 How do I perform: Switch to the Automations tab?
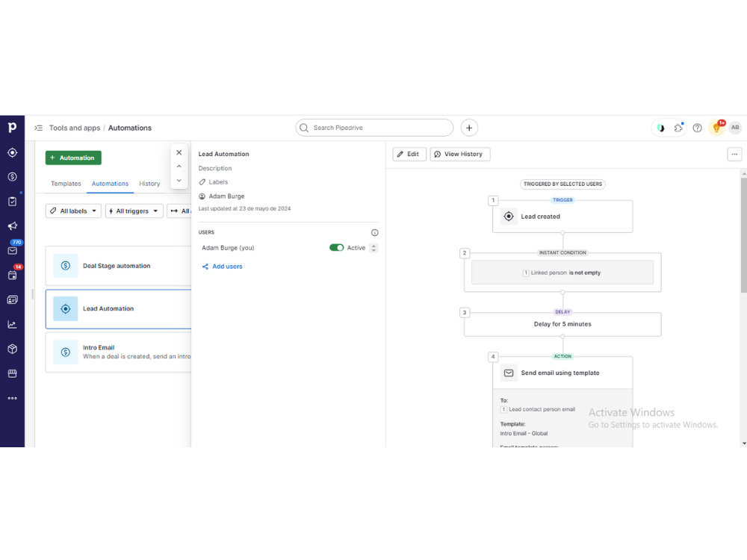click(110, 184)
